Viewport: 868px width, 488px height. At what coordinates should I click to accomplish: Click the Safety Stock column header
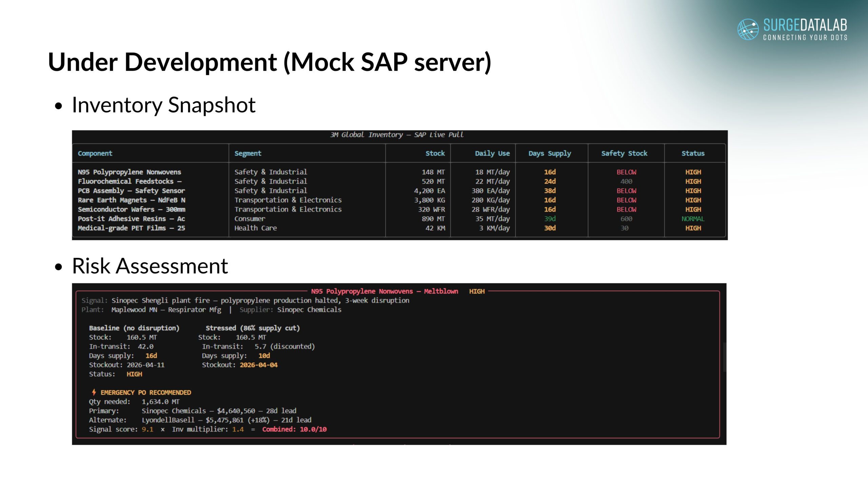click(624, 154)
